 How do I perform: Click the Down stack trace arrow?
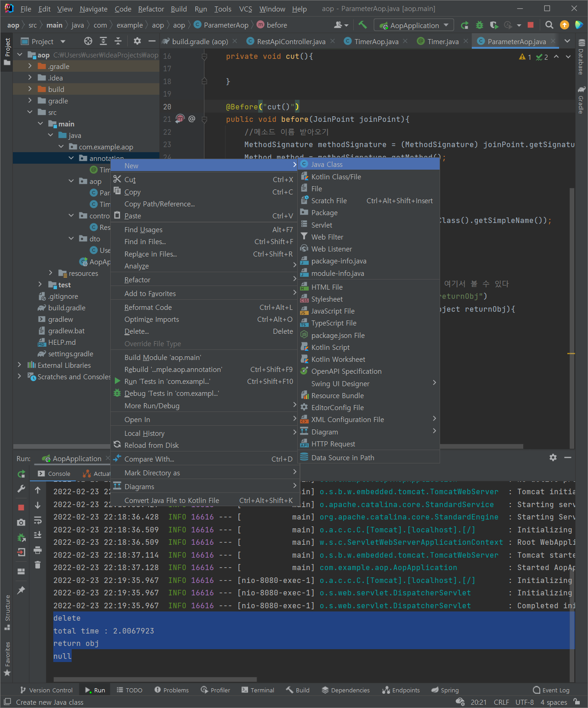[x=38, y=505]
